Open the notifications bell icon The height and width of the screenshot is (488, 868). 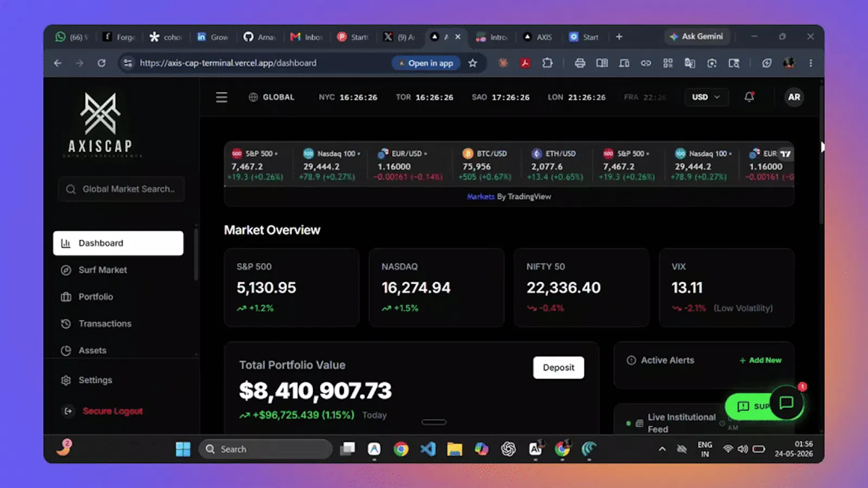[x=749, y=97]
